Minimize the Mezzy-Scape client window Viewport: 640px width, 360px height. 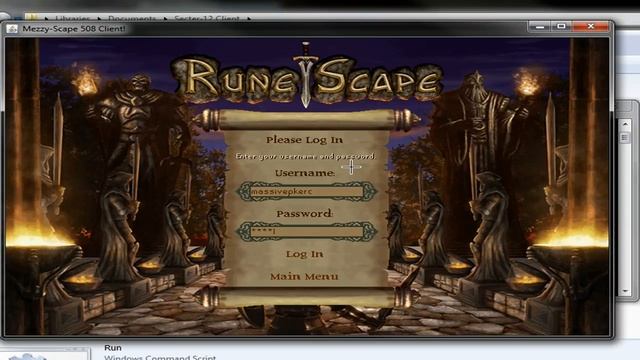pyautogui.click(x=540, y=27)
